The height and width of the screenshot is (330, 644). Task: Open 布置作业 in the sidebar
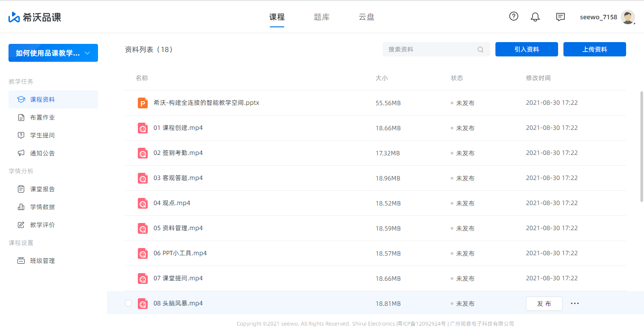[43, 117]
